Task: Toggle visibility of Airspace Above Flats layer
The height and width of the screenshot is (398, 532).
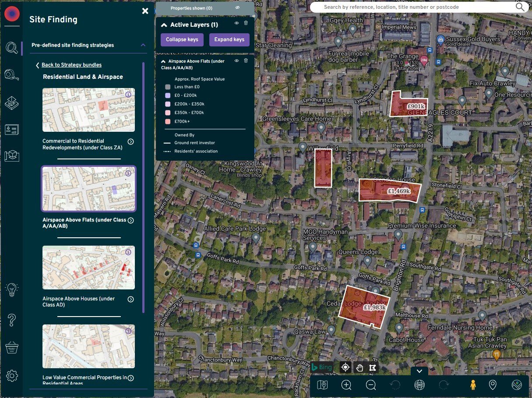Action: [x=236, y=60]
